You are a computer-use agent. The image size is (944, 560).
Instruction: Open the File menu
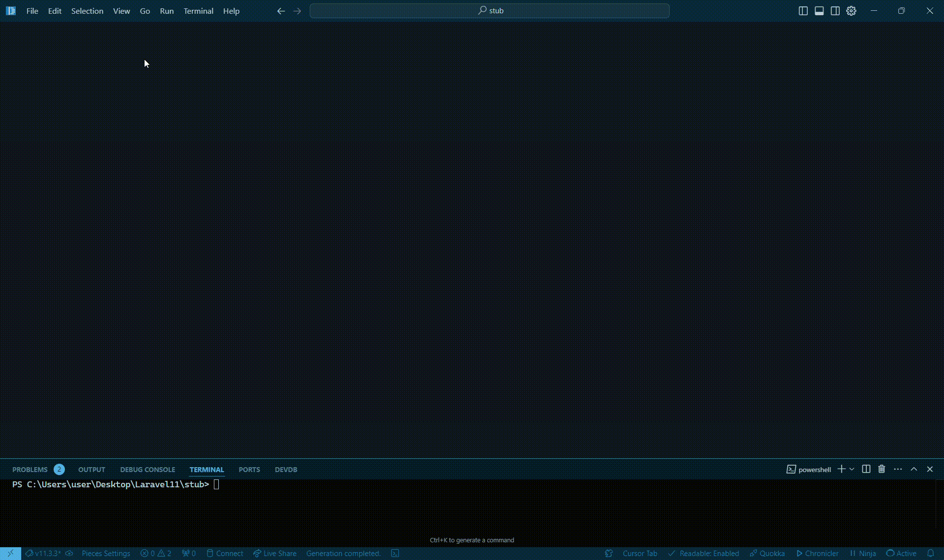pos(32,11)
